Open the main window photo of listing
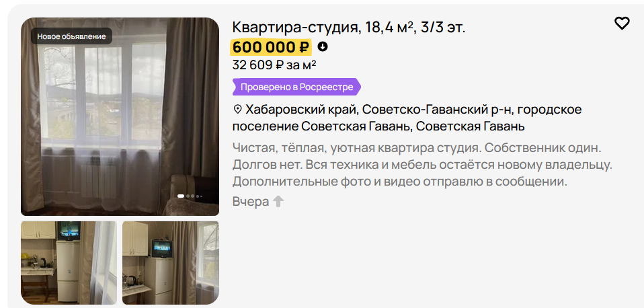This screenshot has height=308, width=644. point(120,116)
